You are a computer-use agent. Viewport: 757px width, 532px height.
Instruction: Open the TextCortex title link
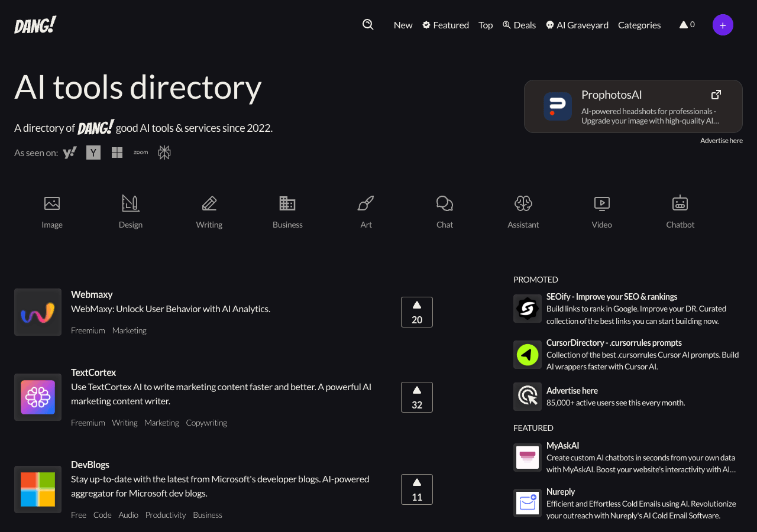[93, 372]
